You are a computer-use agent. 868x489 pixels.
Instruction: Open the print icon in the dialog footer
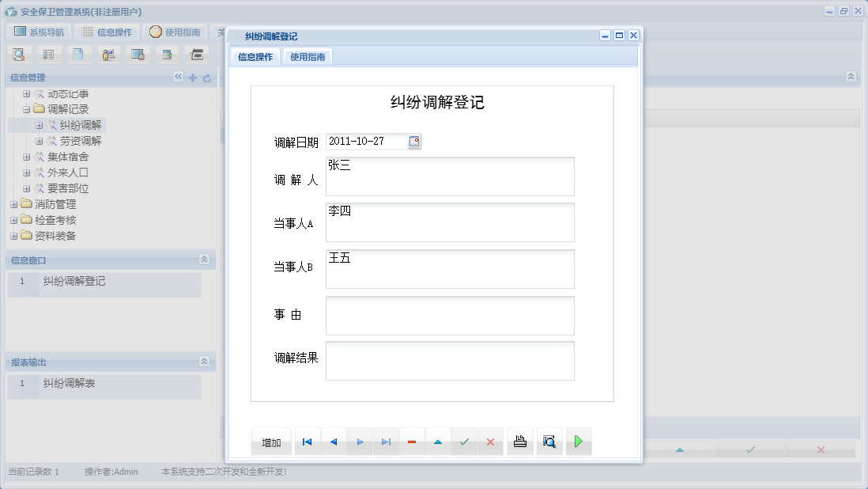point(520,442)
